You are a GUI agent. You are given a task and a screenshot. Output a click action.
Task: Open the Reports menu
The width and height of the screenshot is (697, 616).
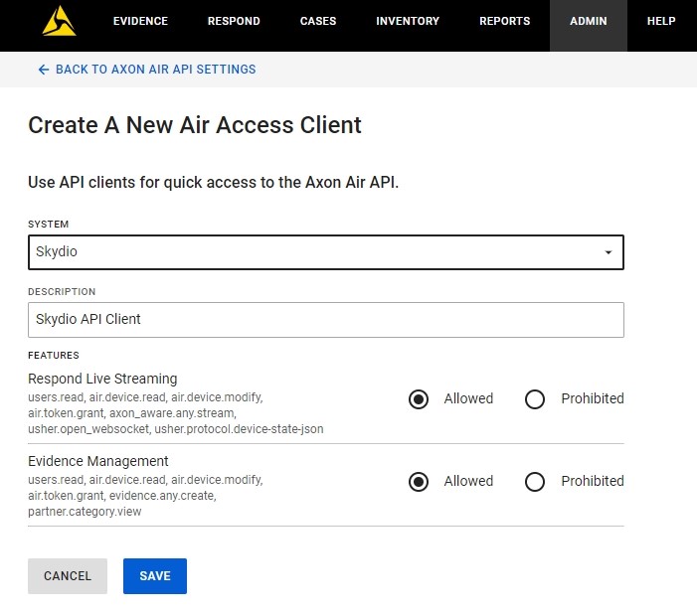coord(504,21)
